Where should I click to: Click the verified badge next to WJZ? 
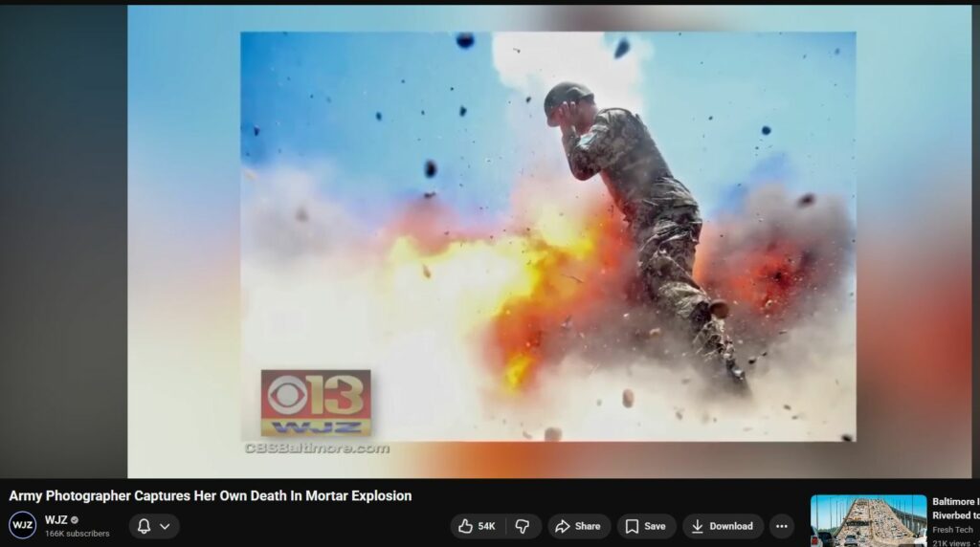[75, 520]
